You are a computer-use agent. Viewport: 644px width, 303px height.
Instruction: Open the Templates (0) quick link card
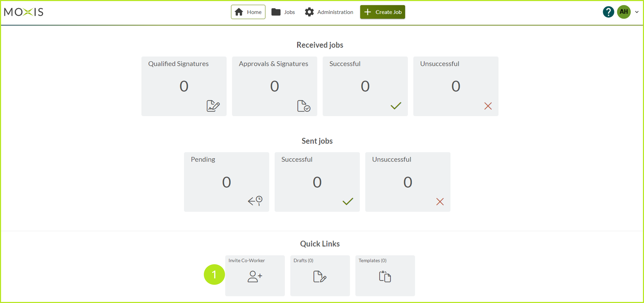pos(385,276)
